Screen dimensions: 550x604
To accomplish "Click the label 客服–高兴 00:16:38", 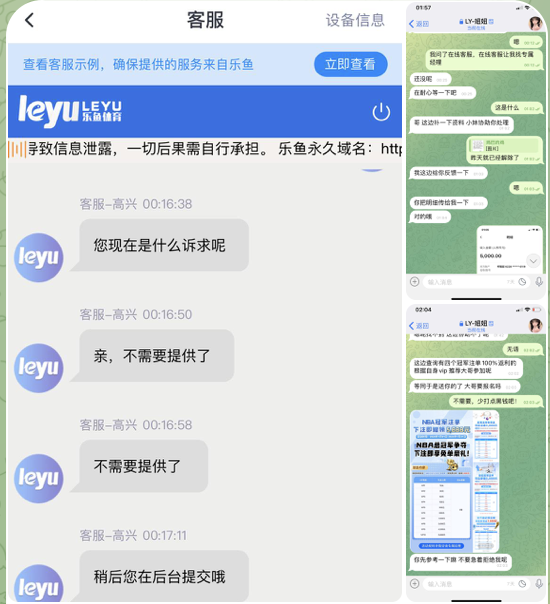I will [x=136, y=204].
